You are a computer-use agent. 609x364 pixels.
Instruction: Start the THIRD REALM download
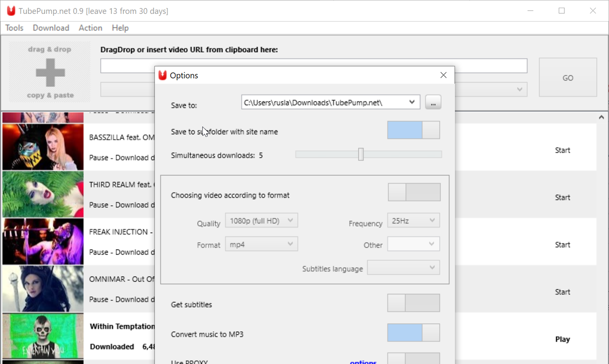(x=562, y=197)
